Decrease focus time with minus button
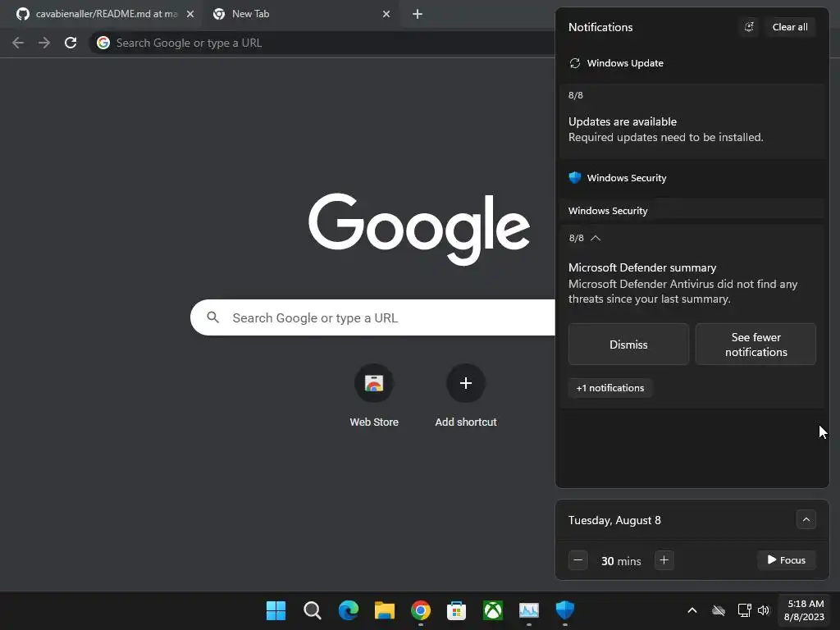The image size is (840, 630). (x=578, y=560)
